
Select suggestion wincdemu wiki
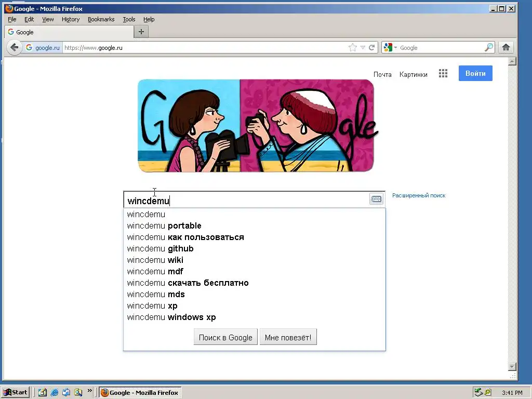click(255, 260)
